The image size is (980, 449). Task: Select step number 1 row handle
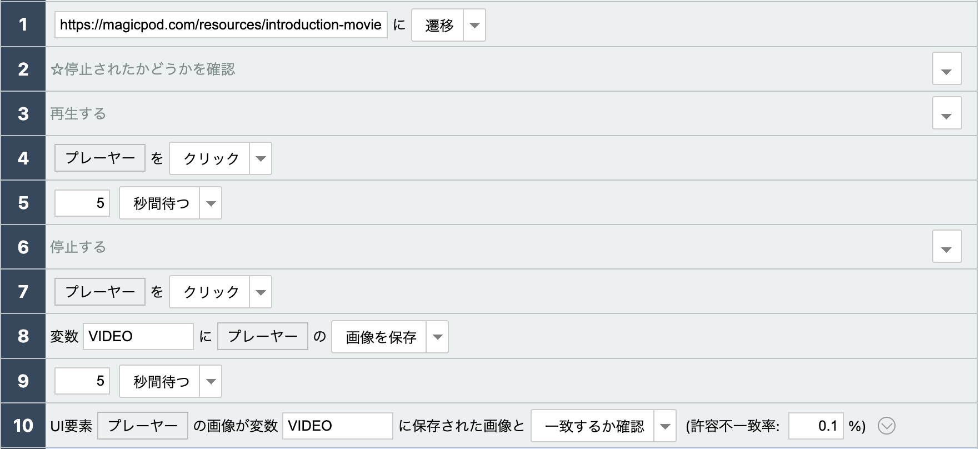tap(23, 24)
